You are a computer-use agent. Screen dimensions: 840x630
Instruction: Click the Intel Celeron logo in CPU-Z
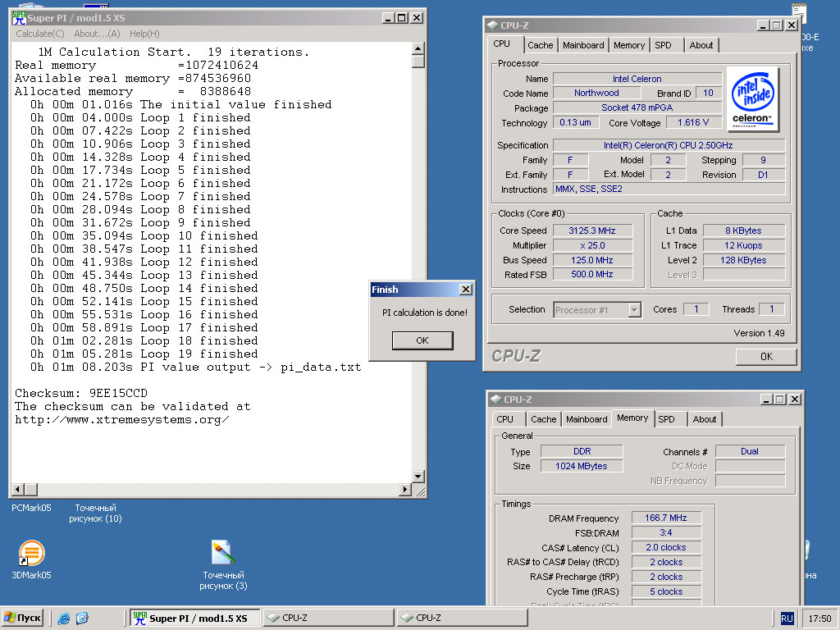(x=753, y=99)
